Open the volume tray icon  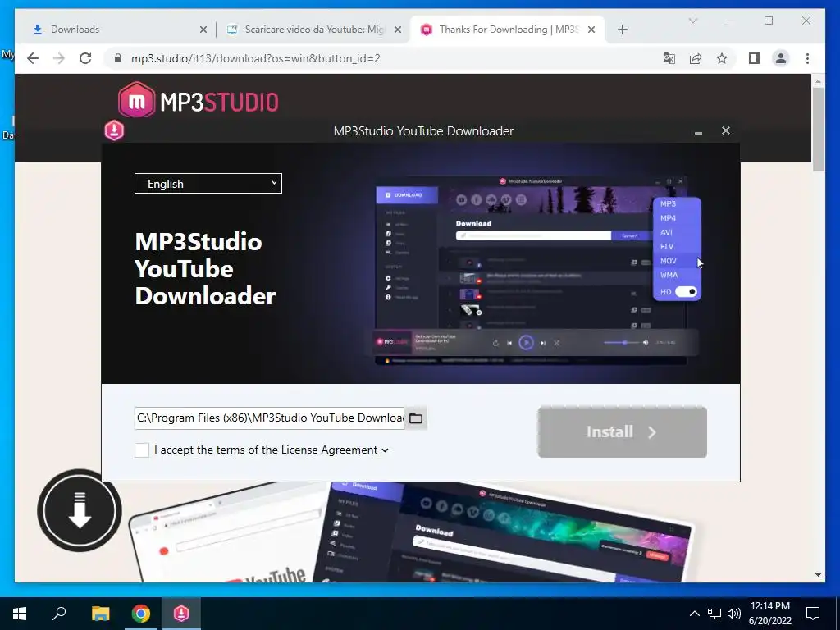coord(734,614)
